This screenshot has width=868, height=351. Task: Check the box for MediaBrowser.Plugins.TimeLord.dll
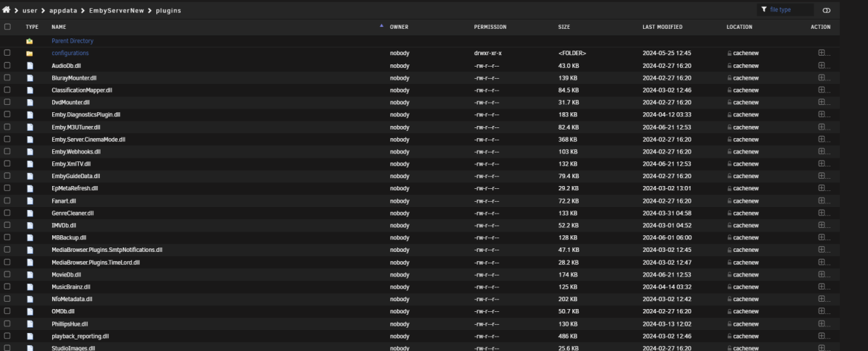[x=7, y=263]
